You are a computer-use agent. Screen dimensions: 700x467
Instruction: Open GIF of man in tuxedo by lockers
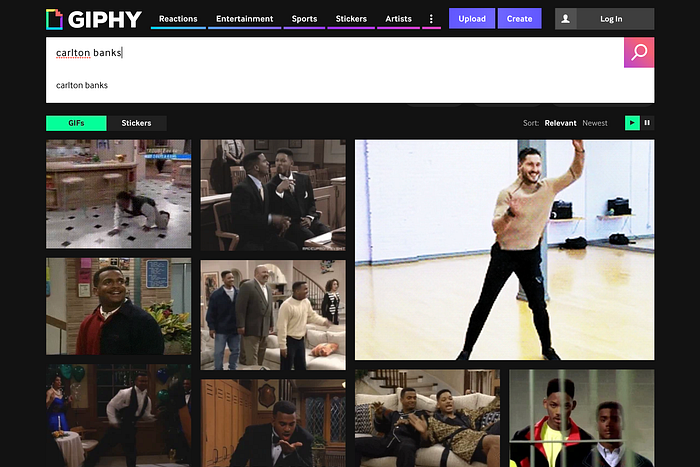(273, 423)
